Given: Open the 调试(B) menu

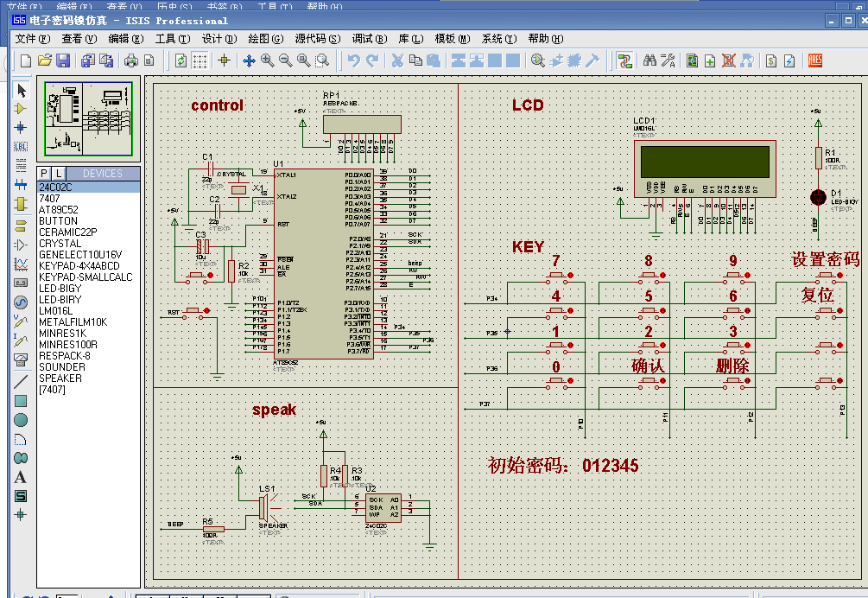Looking at the screenshot, I should coord(370,39).
